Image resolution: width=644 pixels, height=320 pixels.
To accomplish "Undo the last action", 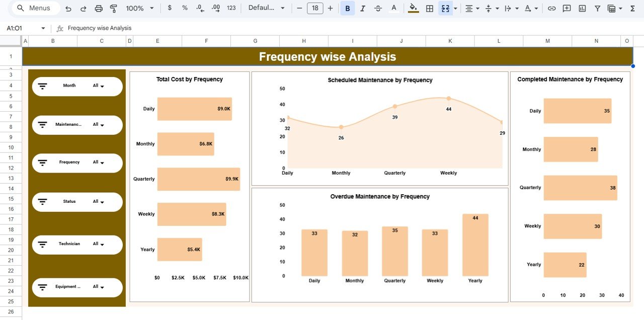I will (x=68, y=8).
